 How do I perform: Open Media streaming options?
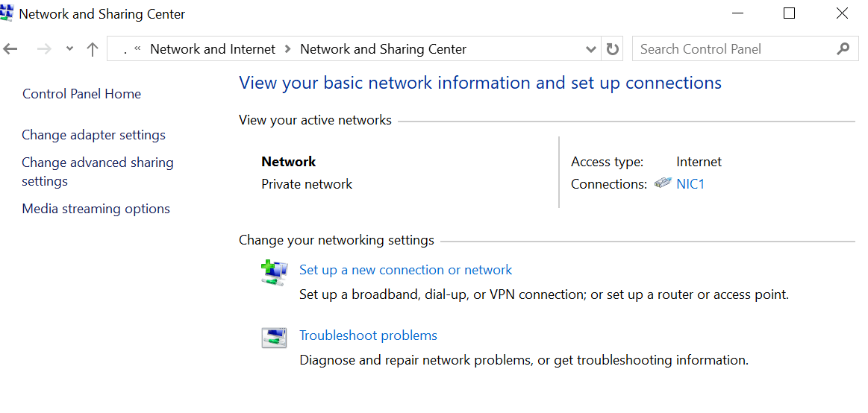tap(96, 209)
